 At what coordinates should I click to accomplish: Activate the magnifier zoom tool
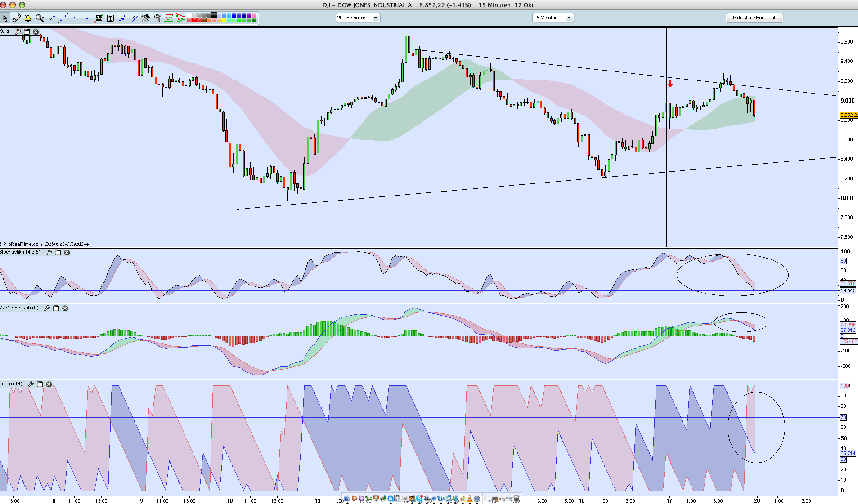[40, 18]
